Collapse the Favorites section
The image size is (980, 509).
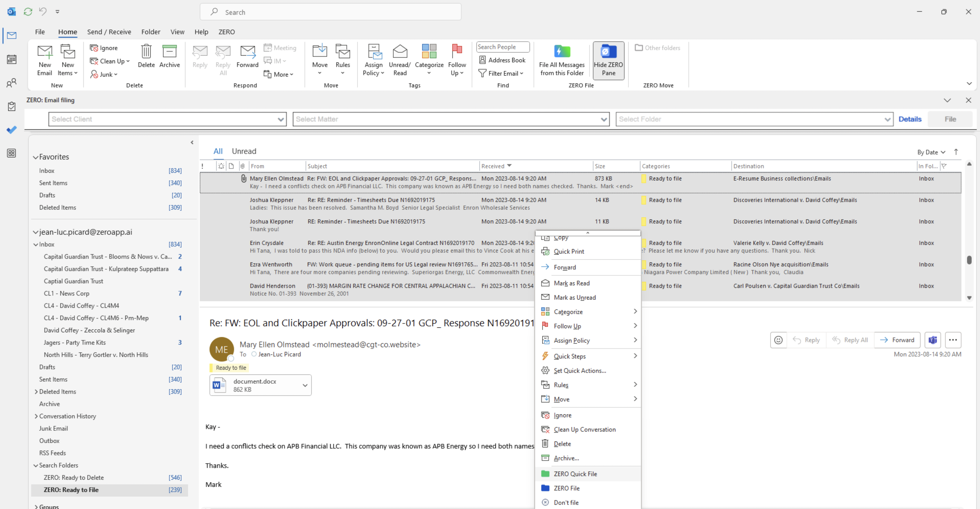36,157
